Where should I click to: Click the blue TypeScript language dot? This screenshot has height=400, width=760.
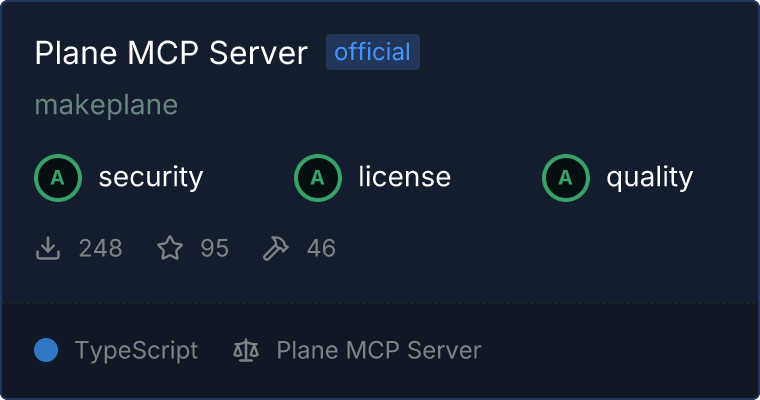click(46, 350)
